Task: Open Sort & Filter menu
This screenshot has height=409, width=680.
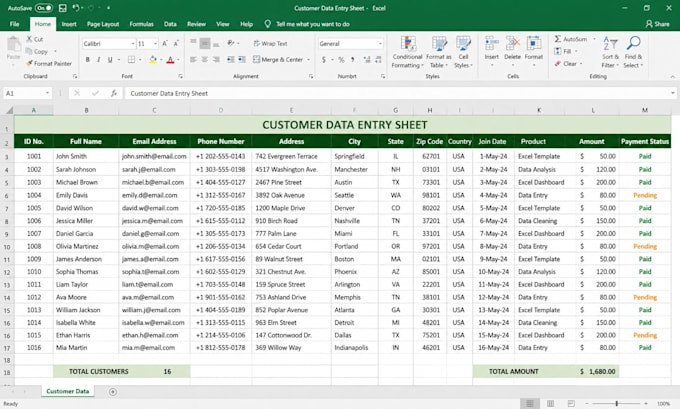Action: point(610,52)
